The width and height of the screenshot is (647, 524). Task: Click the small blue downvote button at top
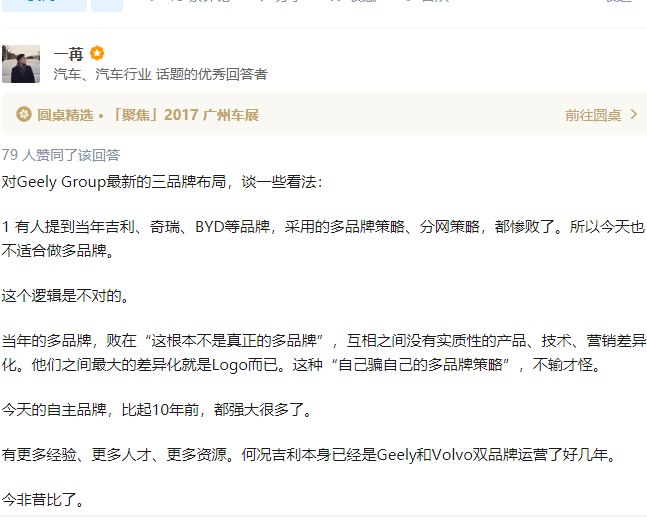coord(107,5)
